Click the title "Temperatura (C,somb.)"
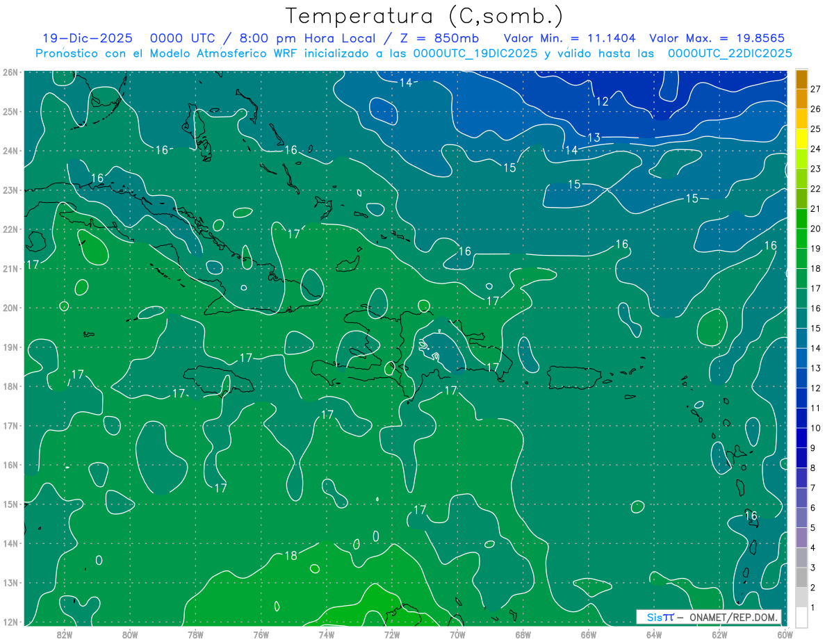This screenshot has width=834, height=644. [x=424, y=16]
